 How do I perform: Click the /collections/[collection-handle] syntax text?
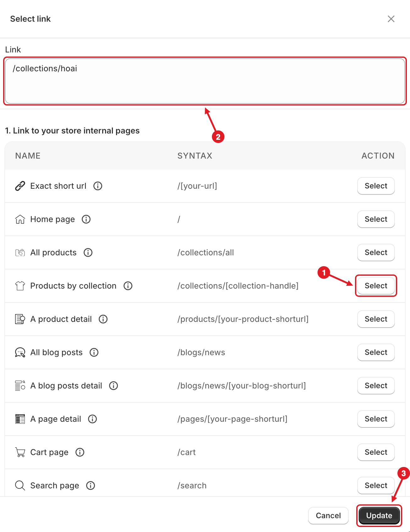pos(238,286)
